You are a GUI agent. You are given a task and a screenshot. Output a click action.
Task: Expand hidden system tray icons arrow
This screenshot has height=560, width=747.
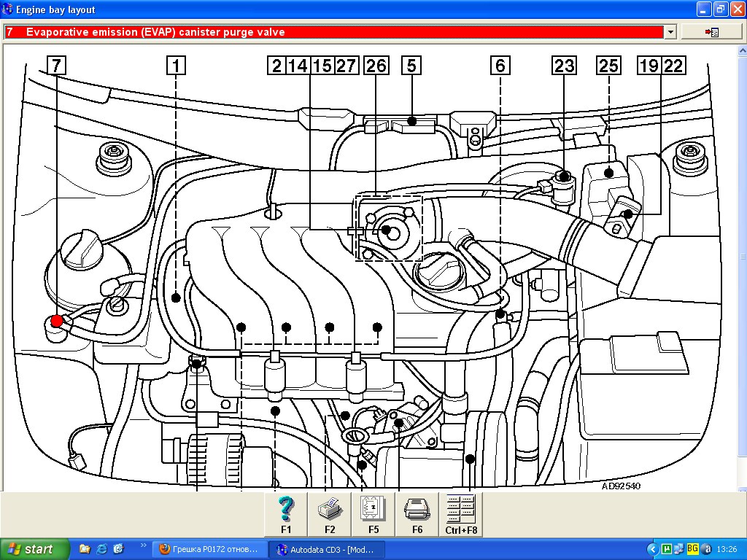pos(652,549)
